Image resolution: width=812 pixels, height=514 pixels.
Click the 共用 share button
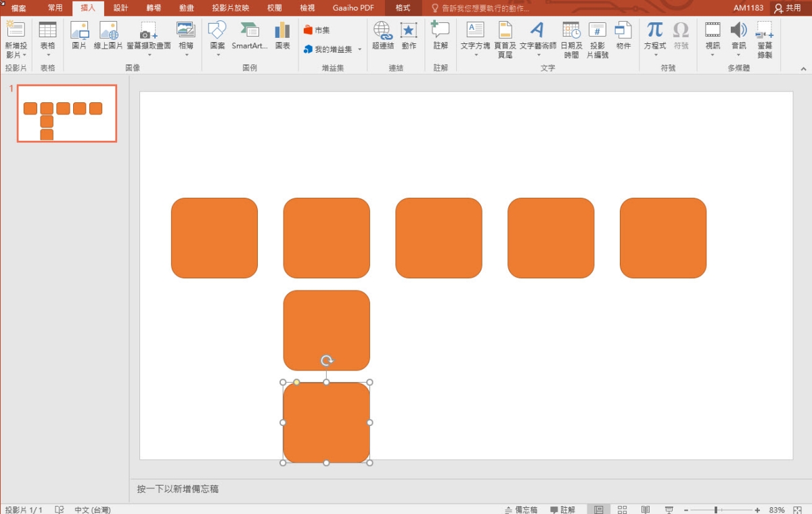788,8
